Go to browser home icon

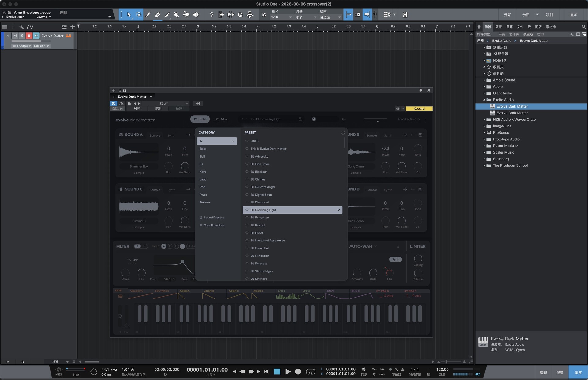(479, 27)
